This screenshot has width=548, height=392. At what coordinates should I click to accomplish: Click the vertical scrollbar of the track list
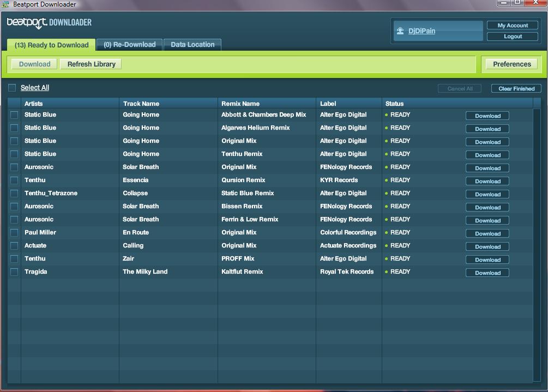pos(537,240)
